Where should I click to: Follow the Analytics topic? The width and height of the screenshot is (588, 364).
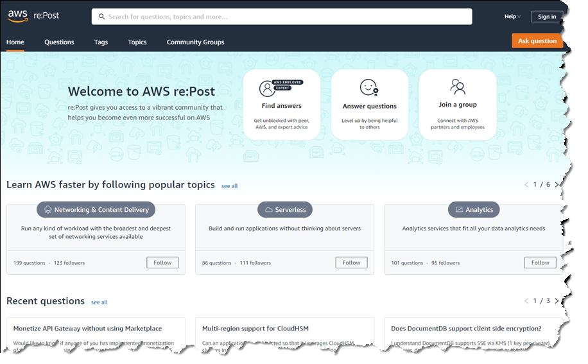click(540, 263)
